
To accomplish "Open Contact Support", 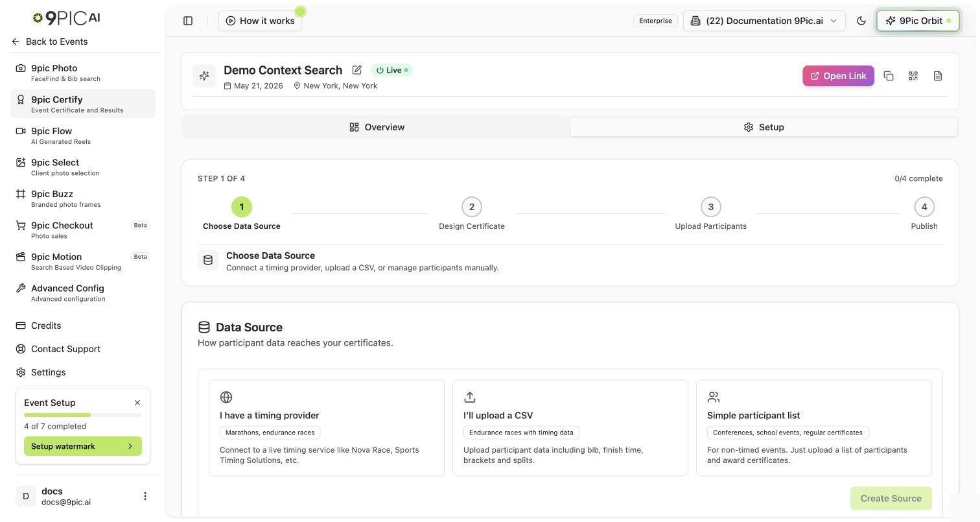I will point(83,349).
